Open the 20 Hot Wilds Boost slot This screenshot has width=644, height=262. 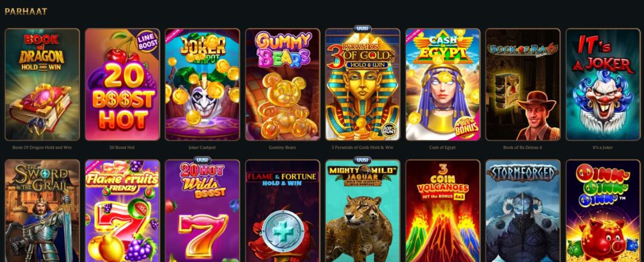tap(203, 210)
